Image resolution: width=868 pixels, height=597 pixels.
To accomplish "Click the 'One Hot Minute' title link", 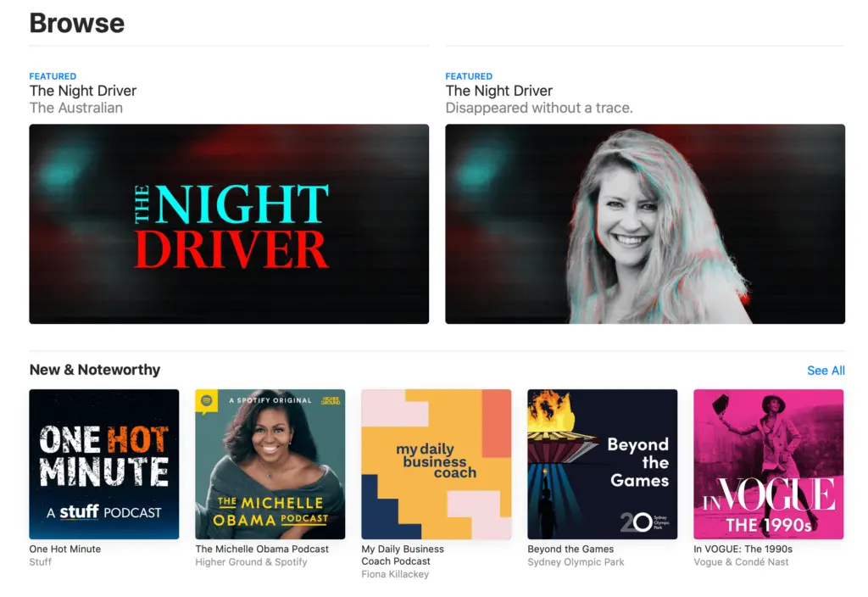I will pos(64,549).
